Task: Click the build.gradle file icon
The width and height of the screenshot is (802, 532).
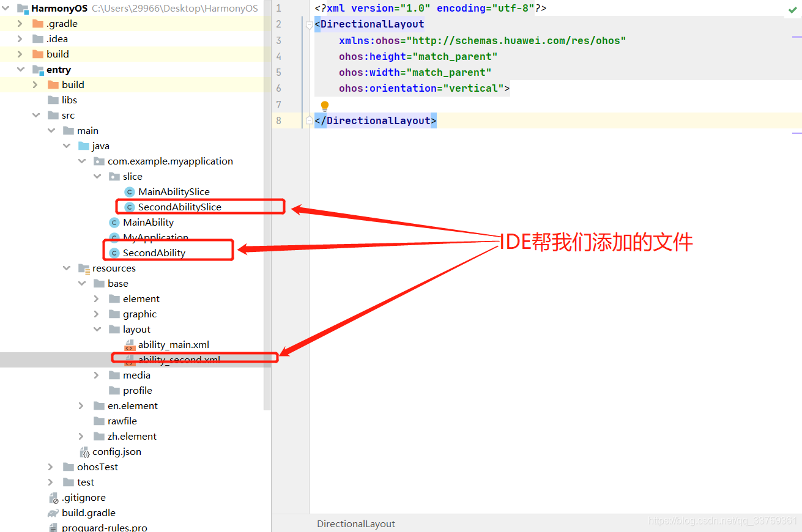Action: coord(53,513)
